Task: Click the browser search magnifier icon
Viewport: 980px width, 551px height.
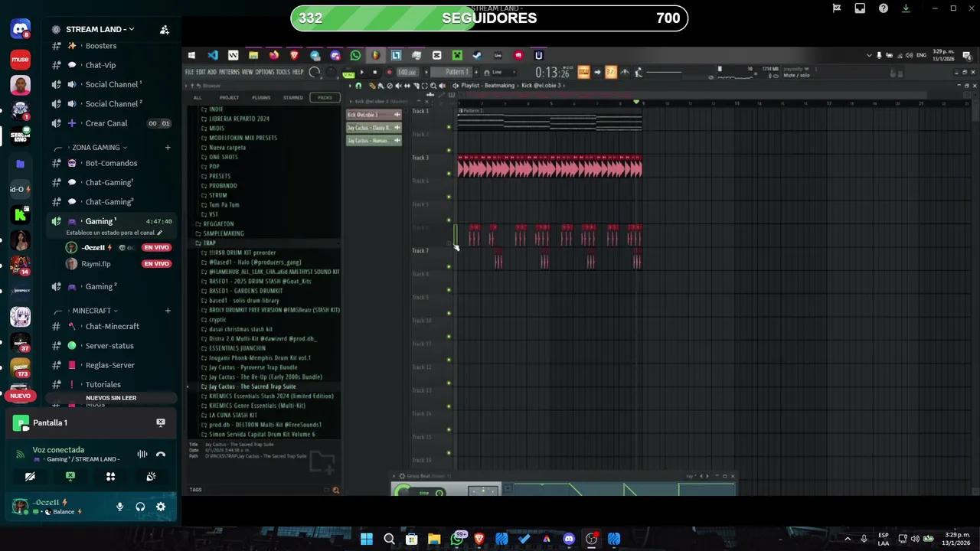Action: [335, 490]
